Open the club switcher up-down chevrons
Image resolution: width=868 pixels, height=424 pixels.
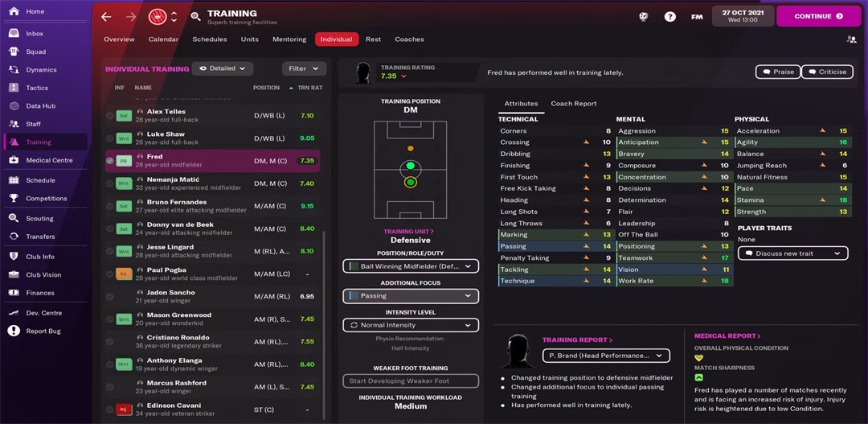(x=174, y=17)
